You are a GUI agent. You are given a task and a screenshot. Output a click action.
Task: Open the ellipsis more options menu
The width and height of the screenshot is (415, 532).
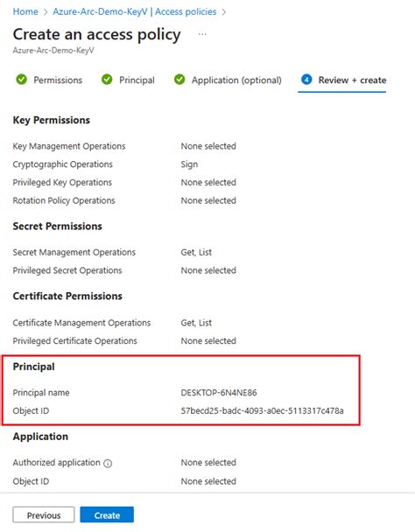point(202,34)
